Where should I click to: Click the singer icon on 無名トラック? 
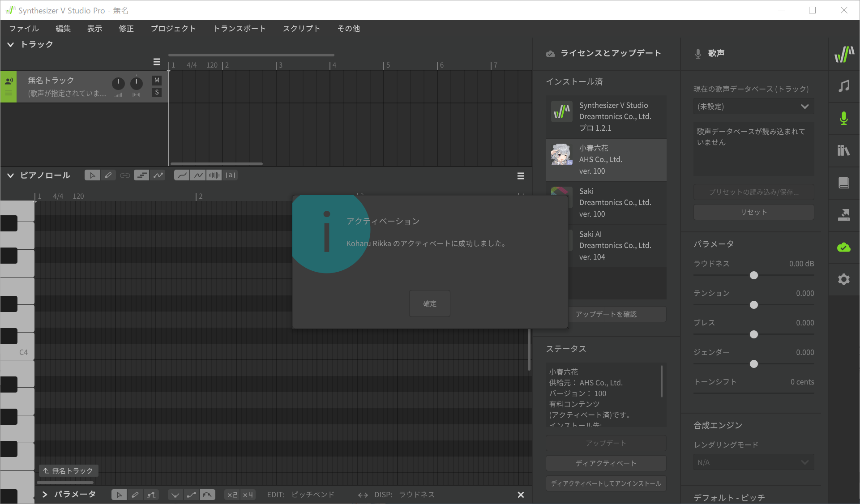tap(9, 81)
